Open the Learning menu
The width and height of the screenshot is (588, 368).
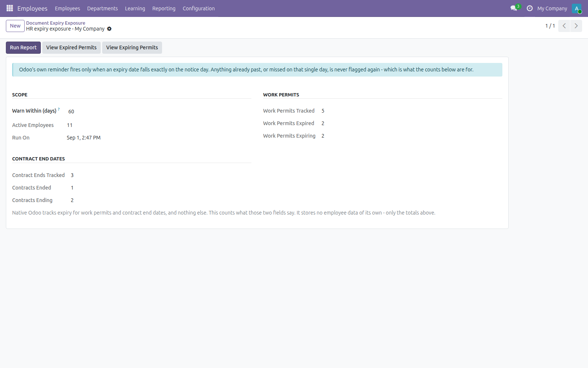tap(135, 8)
